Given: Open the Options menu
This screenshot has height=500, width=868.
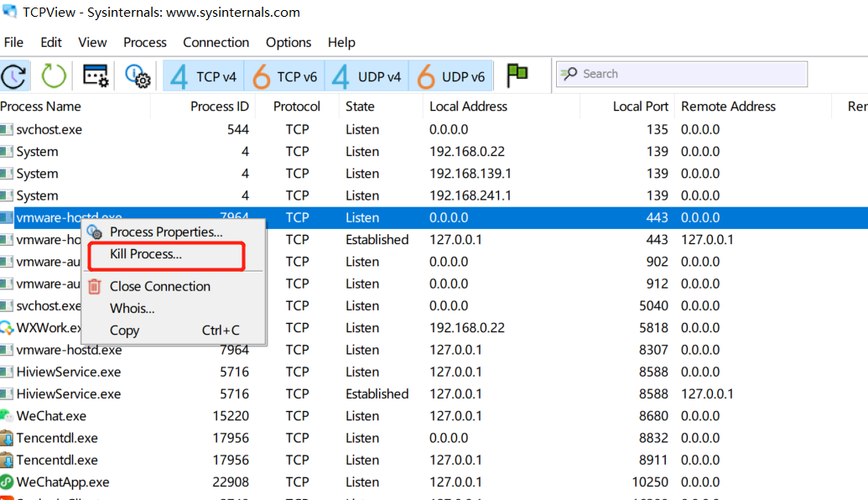Looking at the screenshot, I should (288, 43).
